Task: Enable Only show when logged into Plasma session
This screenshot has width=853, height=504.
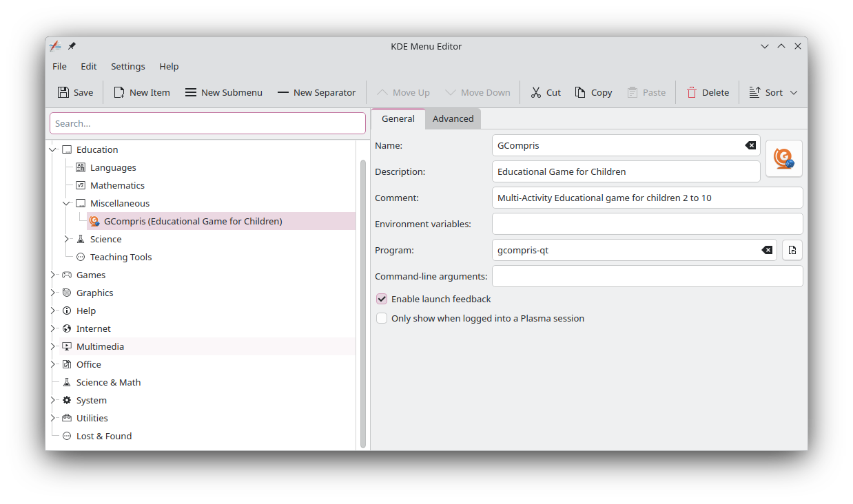Action: coord(382,318)
